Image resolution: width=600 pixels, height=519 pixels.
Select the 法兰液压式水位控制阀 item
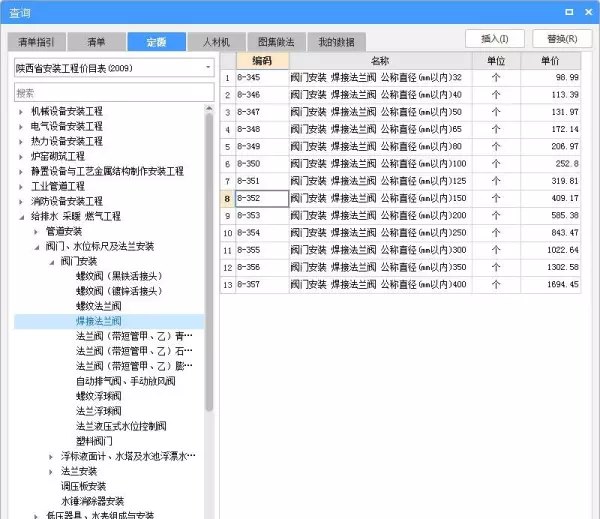[121, 426]
